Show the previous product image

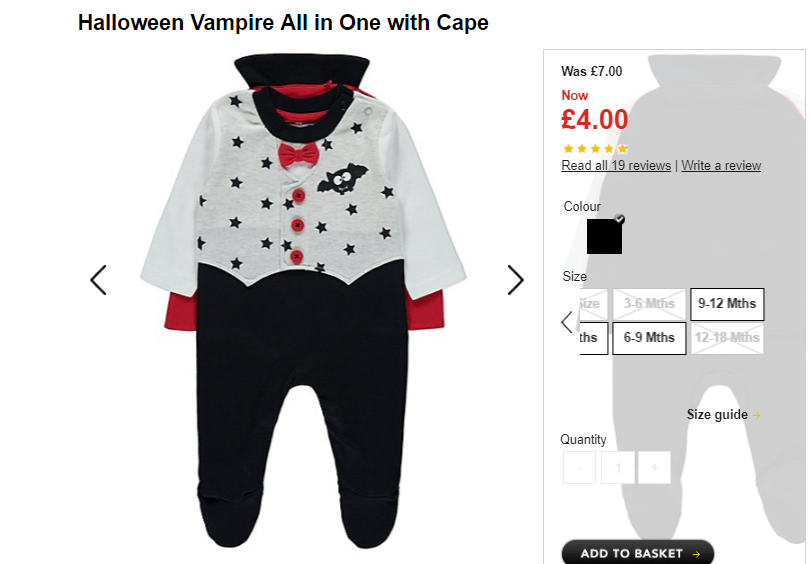tap(98, 280)
